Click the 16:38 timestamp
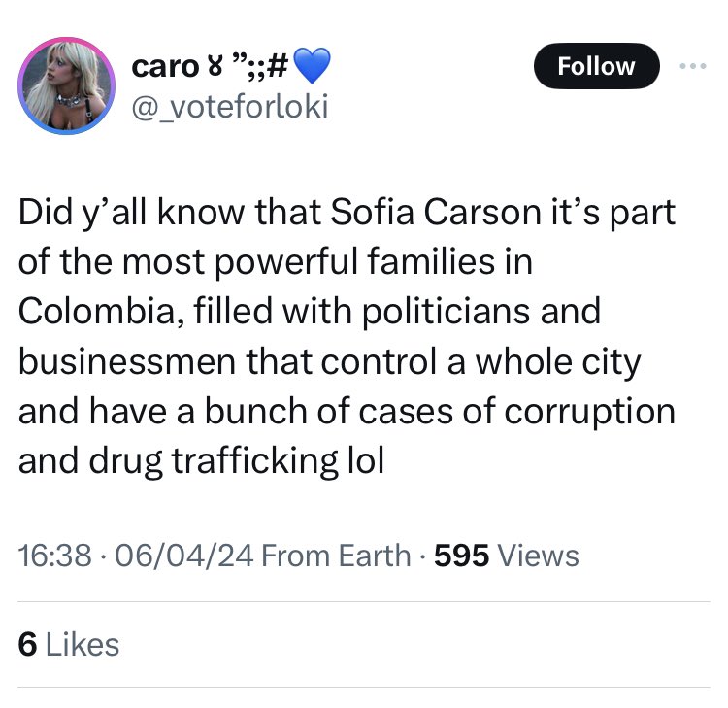 (56, 556)
